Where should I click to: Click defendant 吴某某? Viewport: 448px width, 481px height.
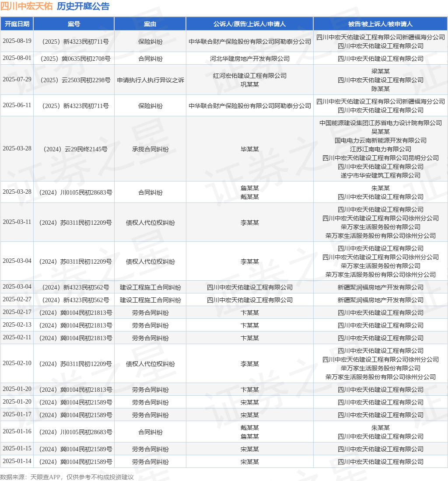point(381,132)
